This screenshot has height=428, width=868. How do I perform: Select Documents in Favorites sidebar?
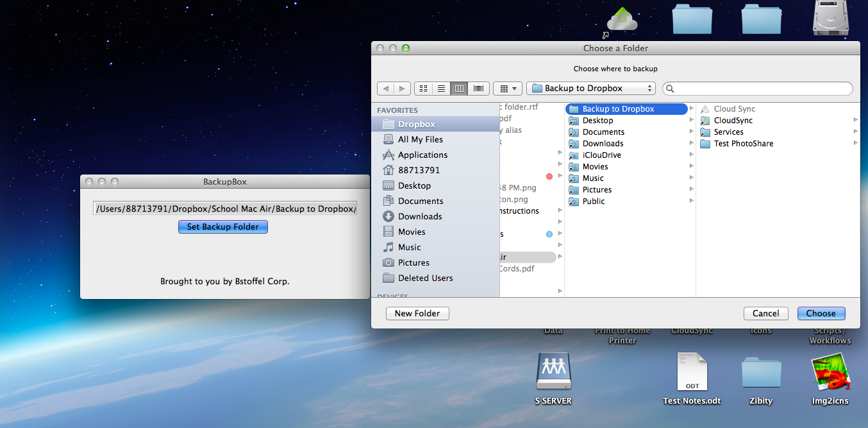[435, 201]
